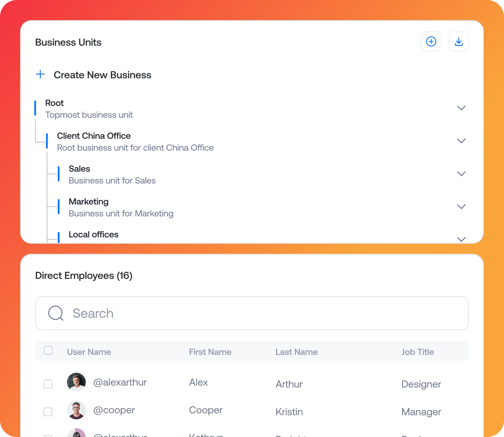Image resolution: width=504 pixels, height=437 pixels.
Task: Open the Marketing unit dropdown arrow
Action: click(x=461, y=206)
